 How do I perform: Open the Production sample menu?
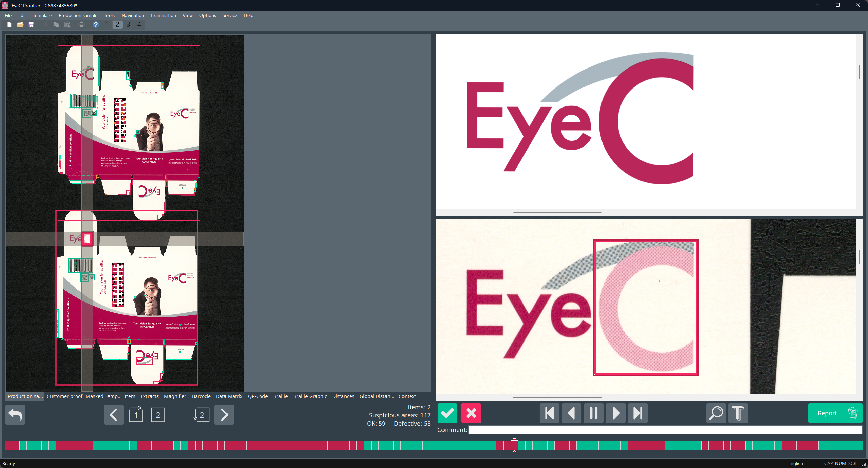78,15
